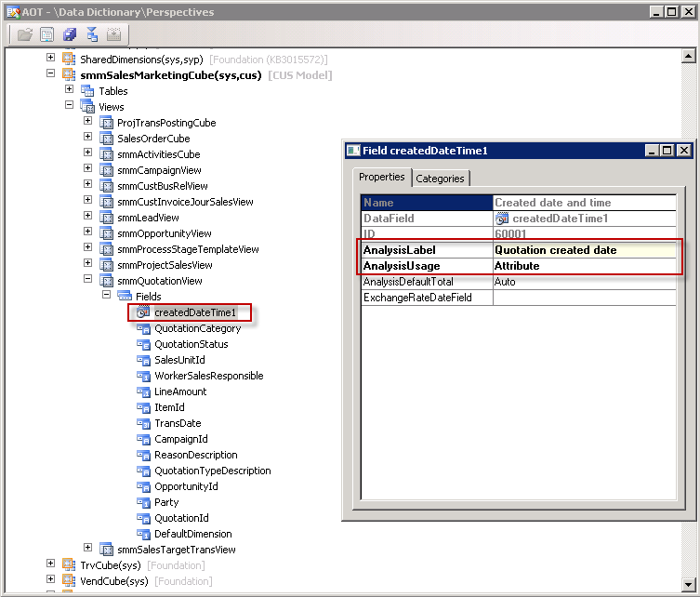Click the TrvCube perspective icon
Image resolution: width=700 pixels, height=597 pixels.
(x=69, y=564)
